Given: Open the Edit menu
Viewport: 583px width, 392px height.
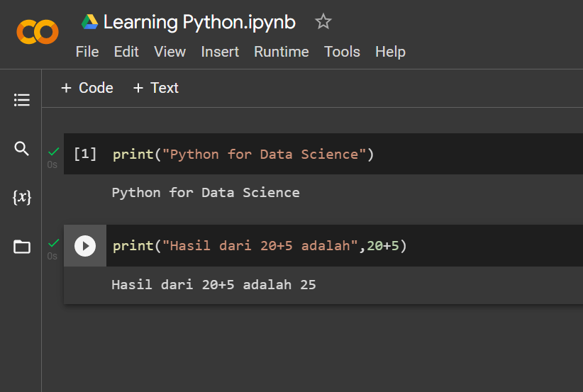Looking at the screenshot, I should pos(126,52).
